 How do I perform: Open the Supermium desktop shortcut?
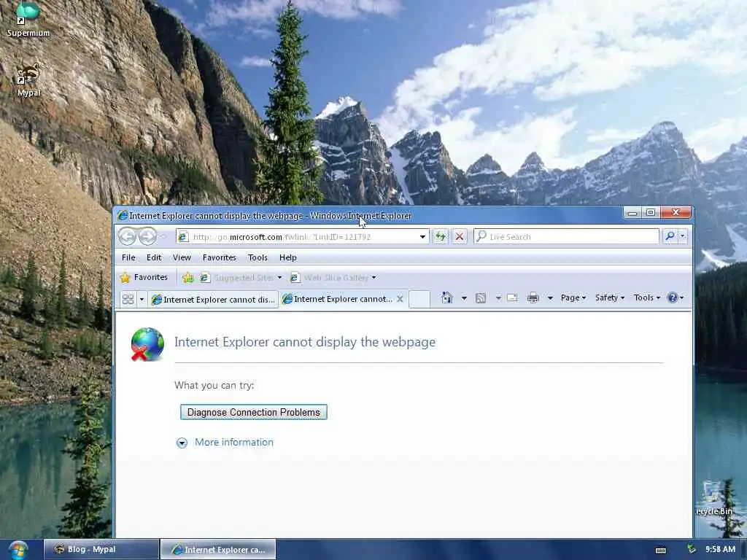pyautogui.click(x=28, y=20)
